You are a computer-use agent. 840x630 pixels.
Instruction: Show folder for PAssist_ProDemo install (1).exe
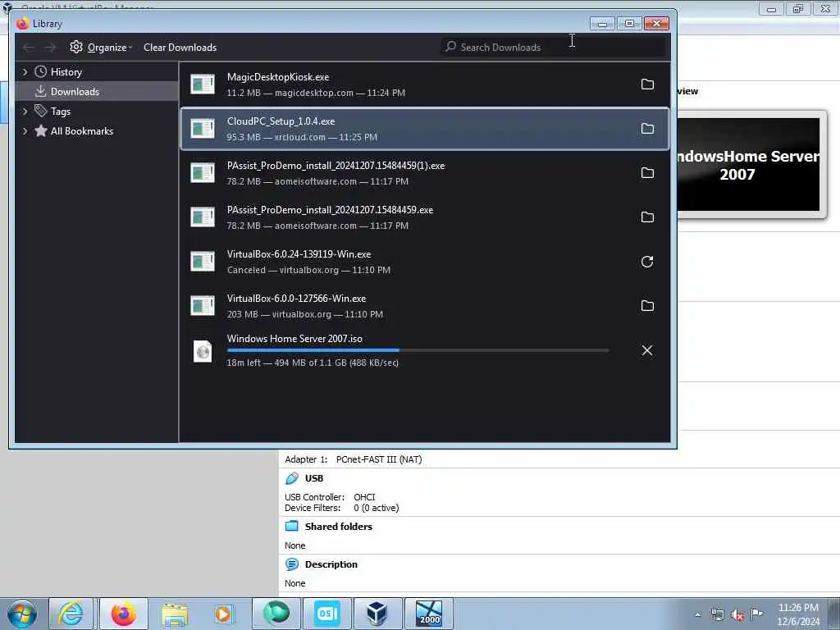click(647, 173)
